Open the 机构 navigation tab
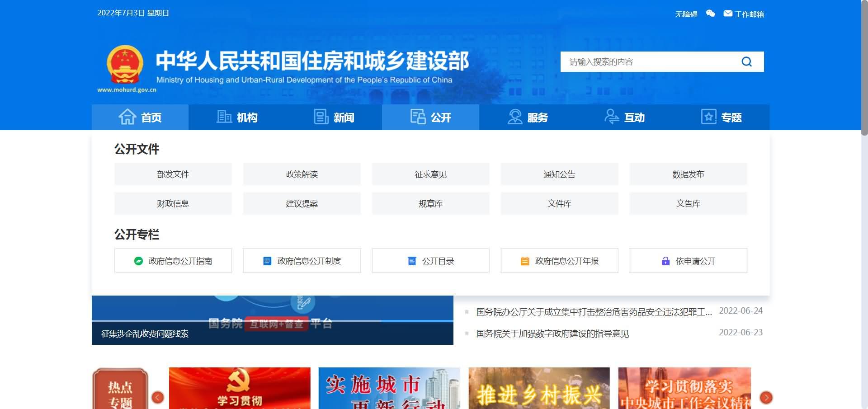 [x=237, y=117]
